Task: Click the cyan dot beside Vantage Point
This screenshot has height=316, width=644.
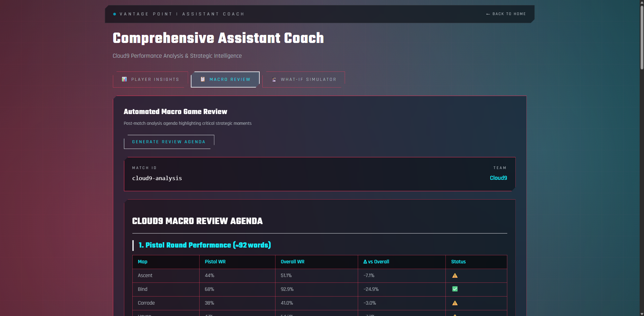Action: 115,14
